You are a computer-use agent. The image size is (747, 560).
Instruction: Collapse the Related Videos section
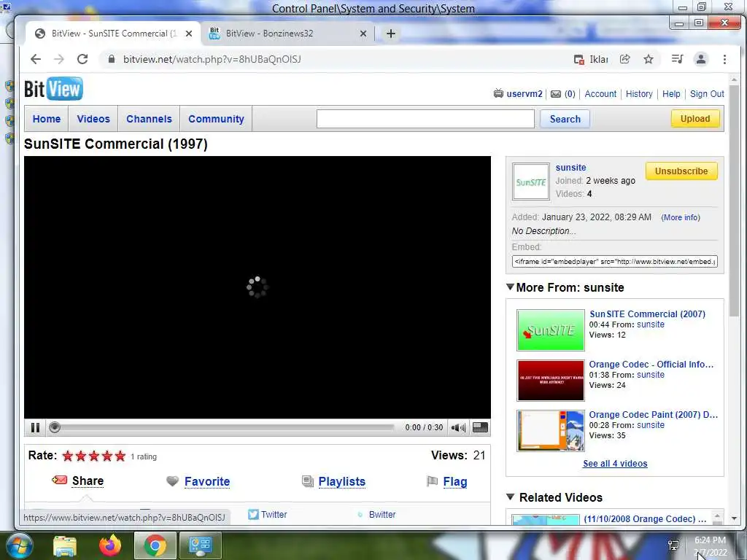pyautogui.click(x=510, y=497)
